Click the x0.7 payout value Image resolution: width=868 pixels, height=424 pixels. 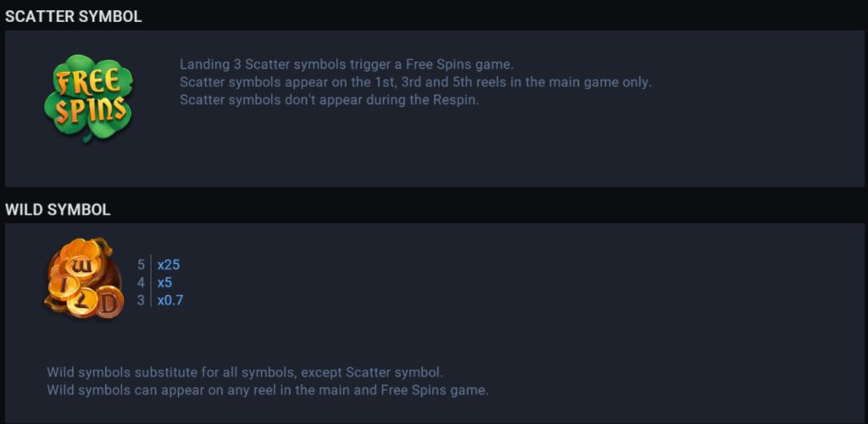tap(170, 300)
